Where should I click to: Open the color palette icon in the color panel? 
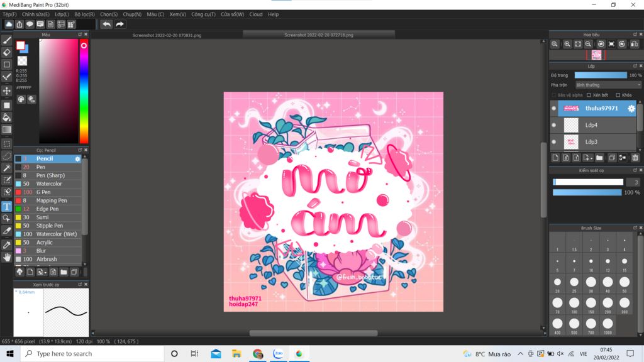click(x=21, y=99)
